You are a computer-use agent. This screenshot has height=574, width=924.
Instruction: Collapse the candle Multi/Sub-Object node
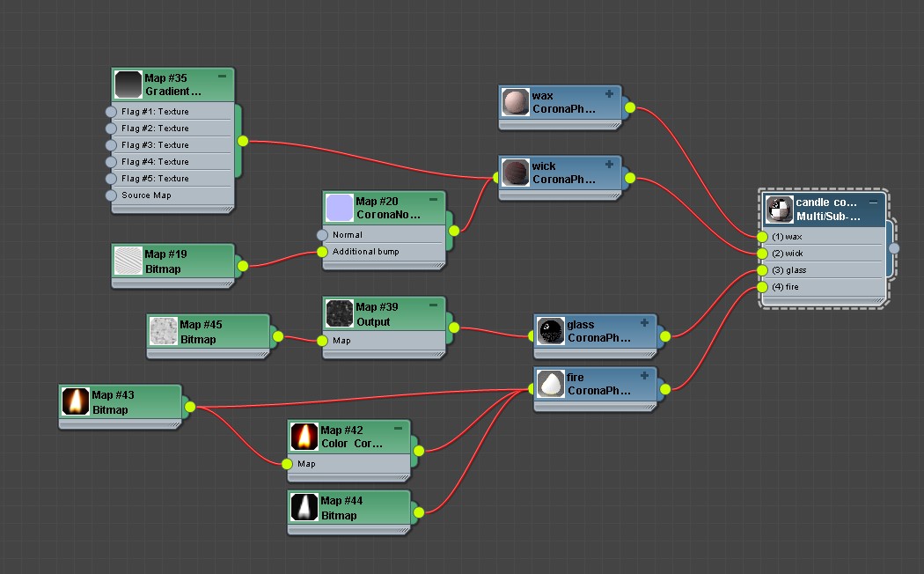coord(873,202)
